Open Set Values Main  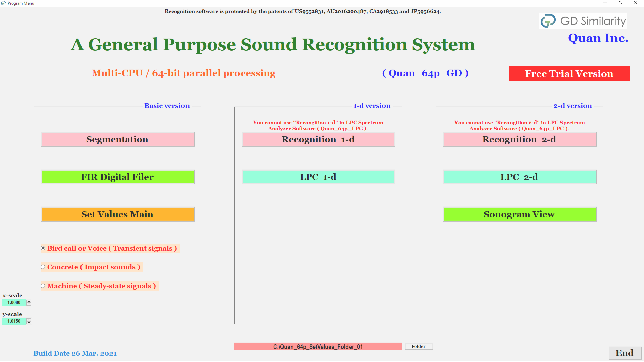click(x=117, y=214)
